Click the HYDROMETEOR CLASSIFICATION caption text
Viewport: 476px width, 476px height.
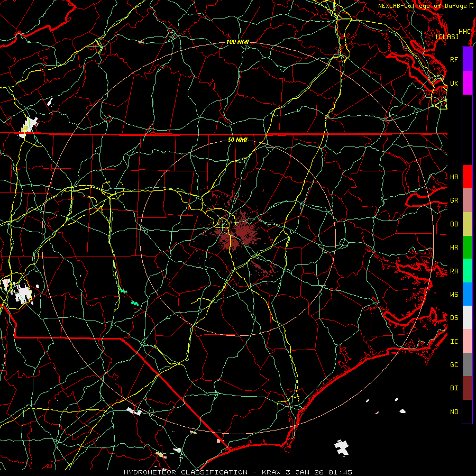point(186,472)
